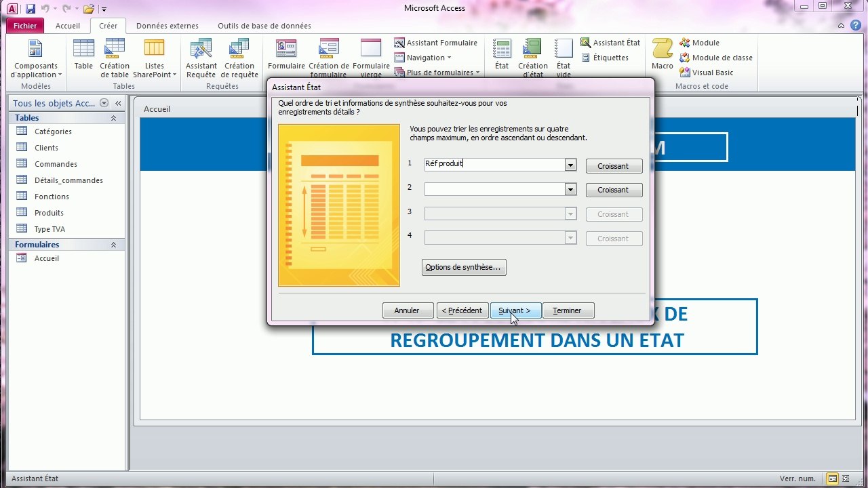Open the first sort field dropdown arrow
Screen dimensions: 868x488
point(570,165)
